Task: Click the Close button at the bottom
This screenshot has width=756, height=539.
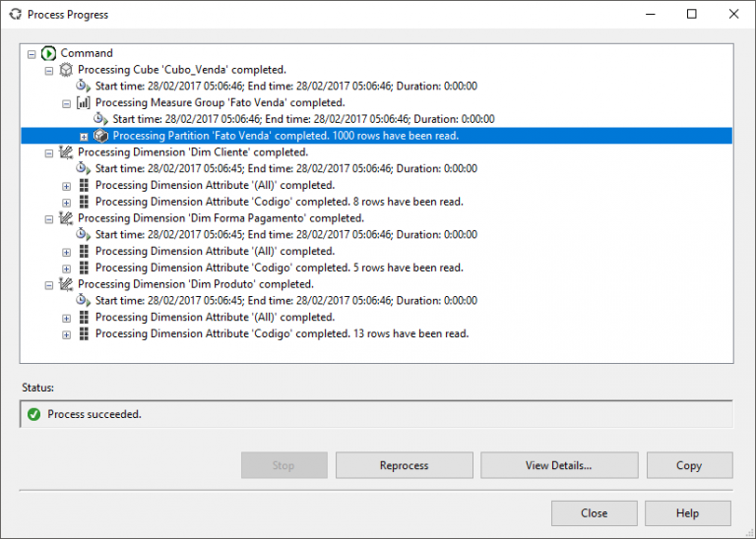Action: pyautogui.click(x=594, y=513)
